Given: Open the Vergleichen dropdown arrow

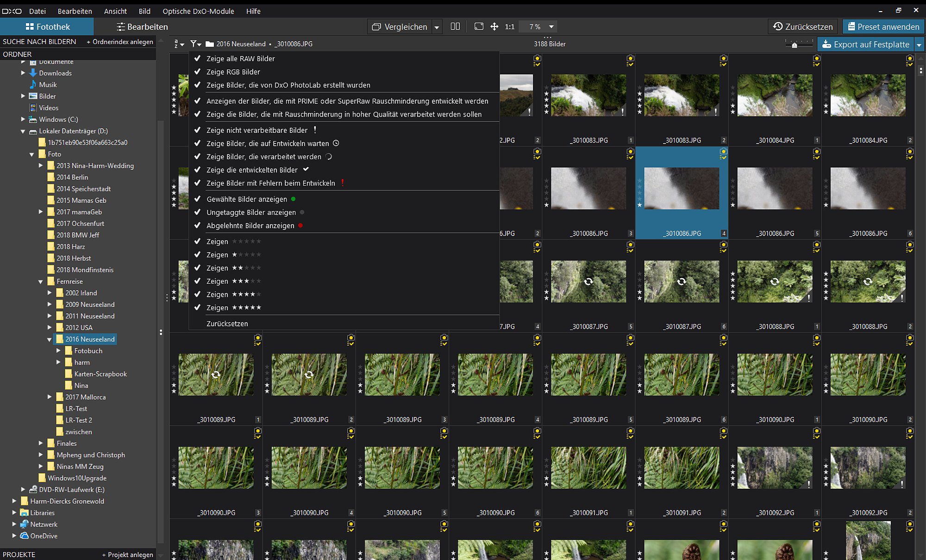Looking at the screenshot, I should point(437,27).
